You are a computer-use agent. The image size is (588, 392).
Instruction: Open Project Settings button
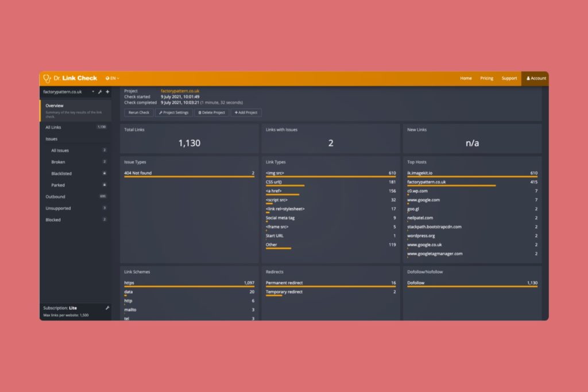[x=174, y=112]
